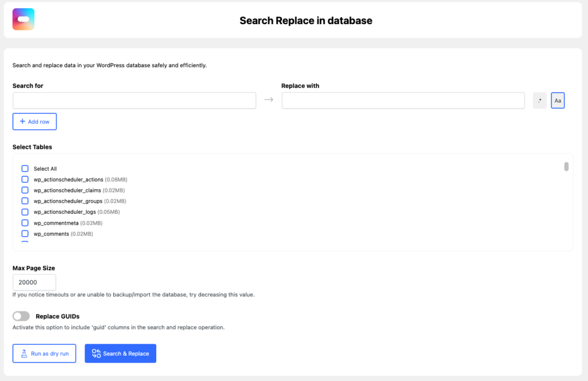Click the Max Page Size field

[x=34, y=282]
